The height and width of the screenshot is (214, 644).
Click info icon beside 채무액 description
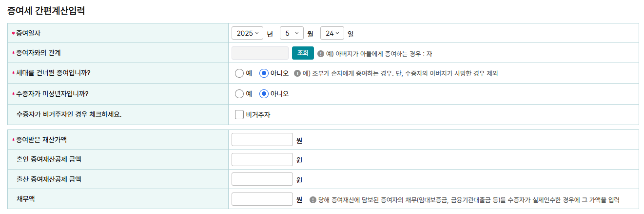[313, 200]
